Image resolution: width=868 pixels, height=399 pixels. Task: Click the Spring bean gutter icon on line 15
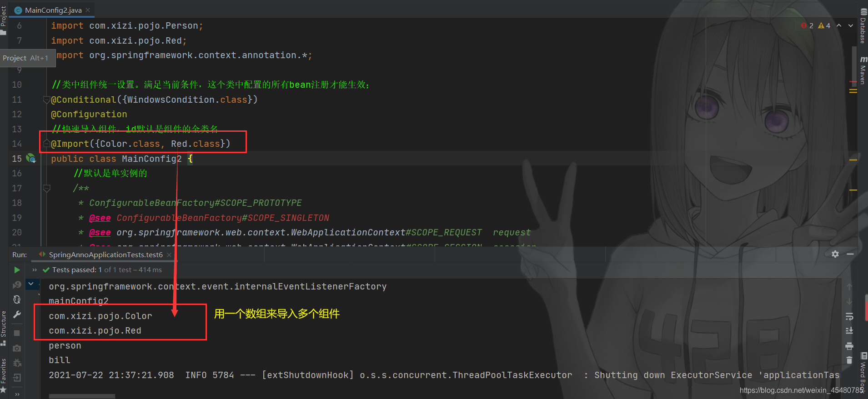click(x=31, y=159)
